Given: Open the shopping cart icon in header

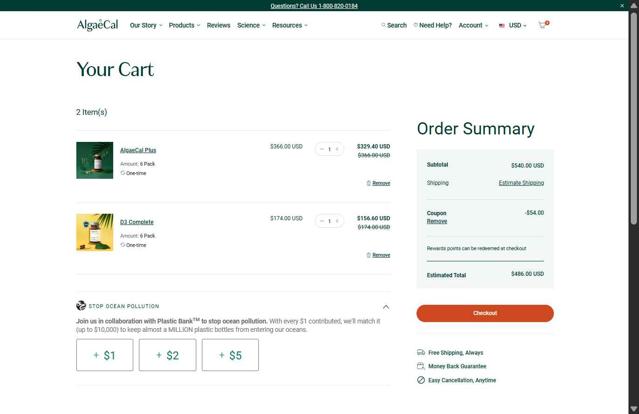Looking at the screenshot, I should pos(544,25).
